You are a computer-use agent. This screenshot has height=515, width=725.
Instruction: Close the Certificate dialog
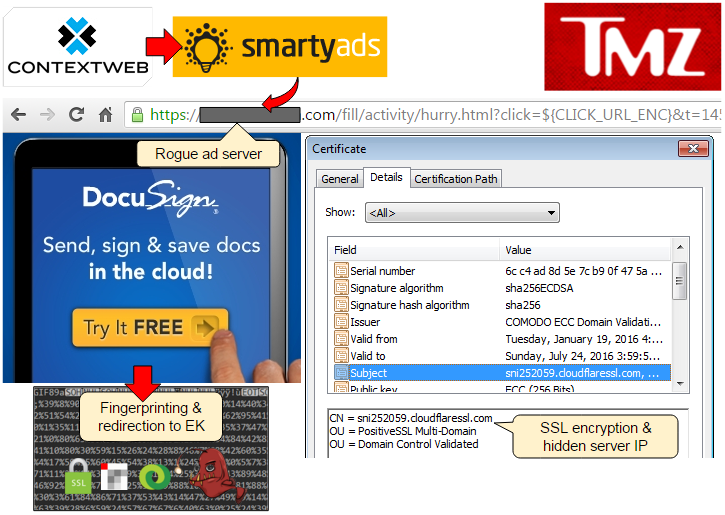[x=693, y=148]
